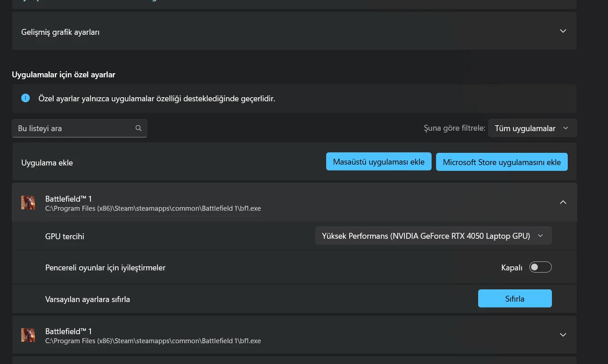Click Microsoft Store uygulamasını ekle button

[501, 162]
